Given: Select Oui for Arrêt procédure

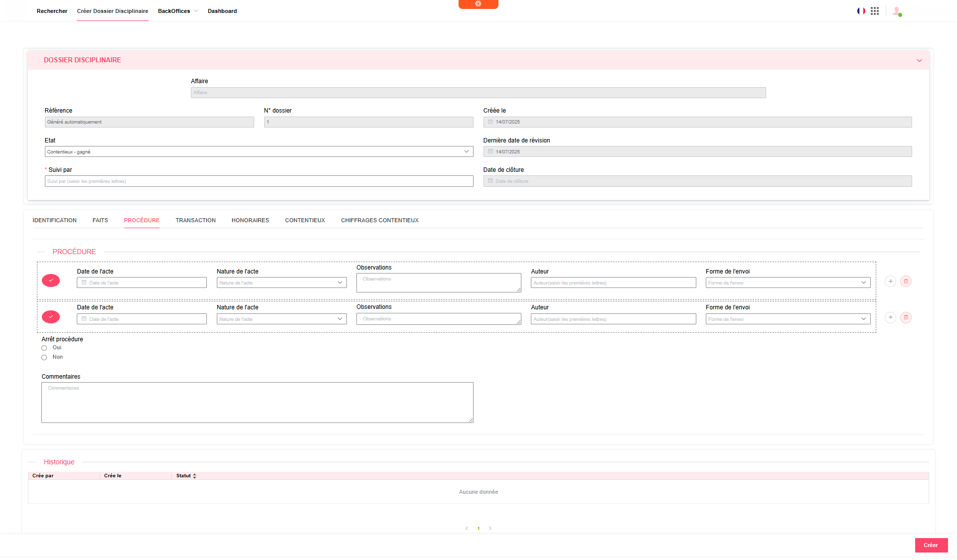Looking at the screenshot, I should 44,348.
